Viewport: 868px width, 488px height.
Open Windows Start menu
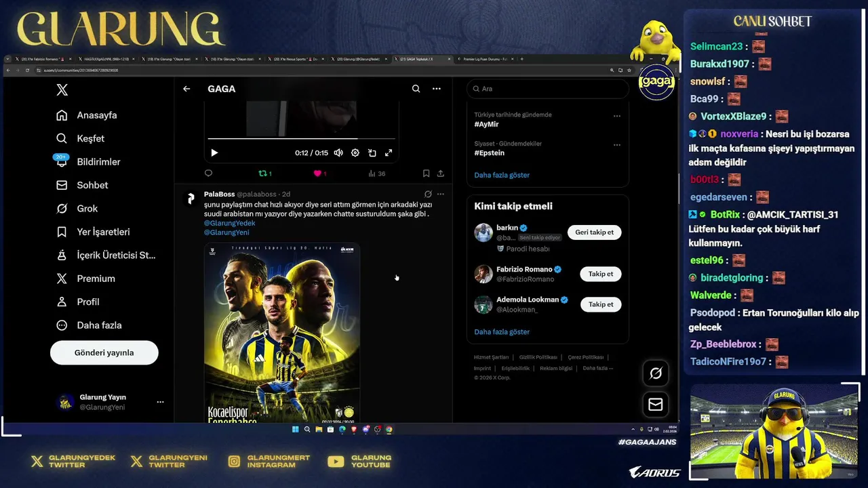(296, 429)
